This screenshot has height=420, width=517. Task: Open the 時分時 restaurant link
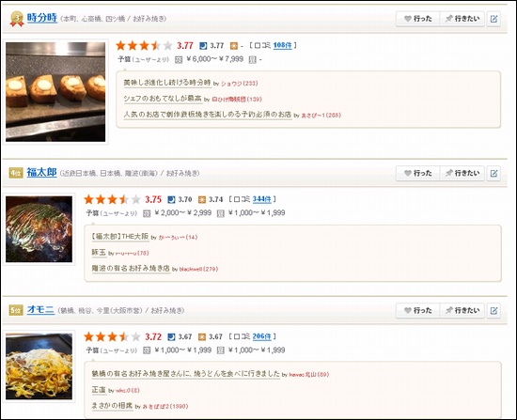pyautogui.click(x=42, y=18)
